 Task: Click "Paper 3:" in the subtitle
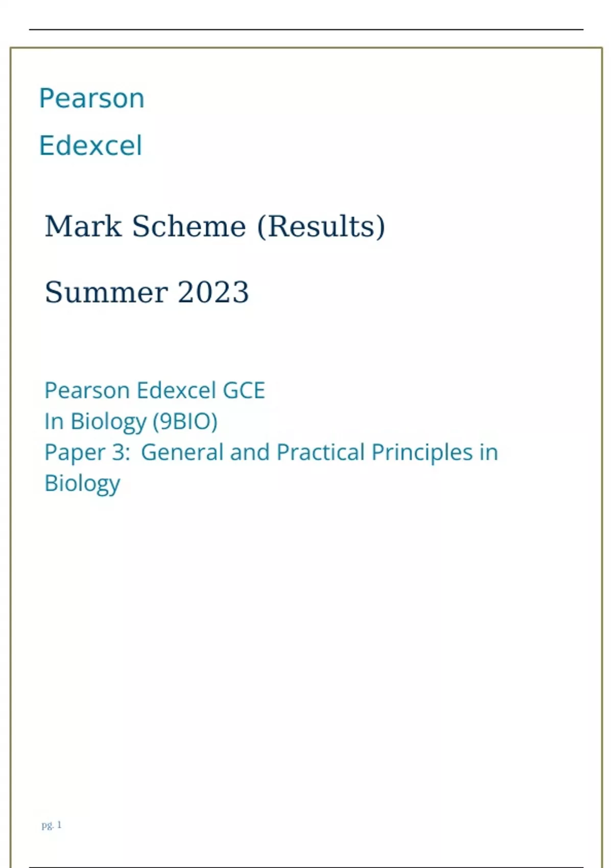tap(87, 452)
